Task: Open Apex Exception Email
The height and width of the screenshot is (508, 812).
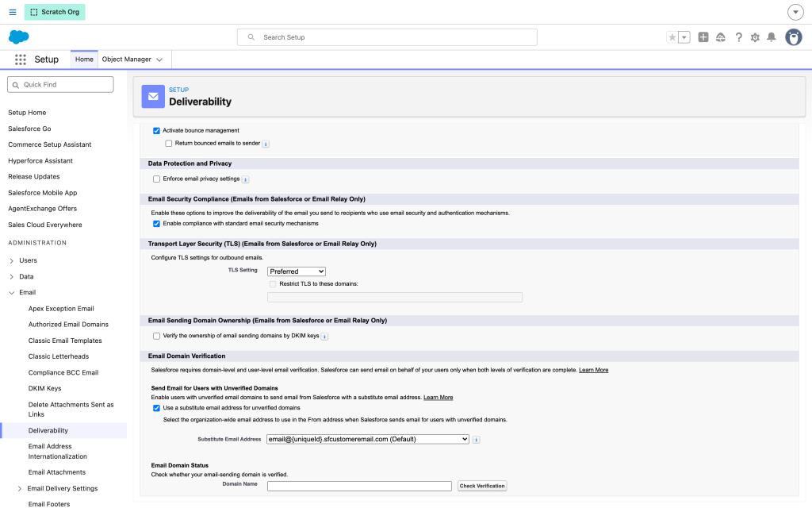Action: click(x=61, y=309)
